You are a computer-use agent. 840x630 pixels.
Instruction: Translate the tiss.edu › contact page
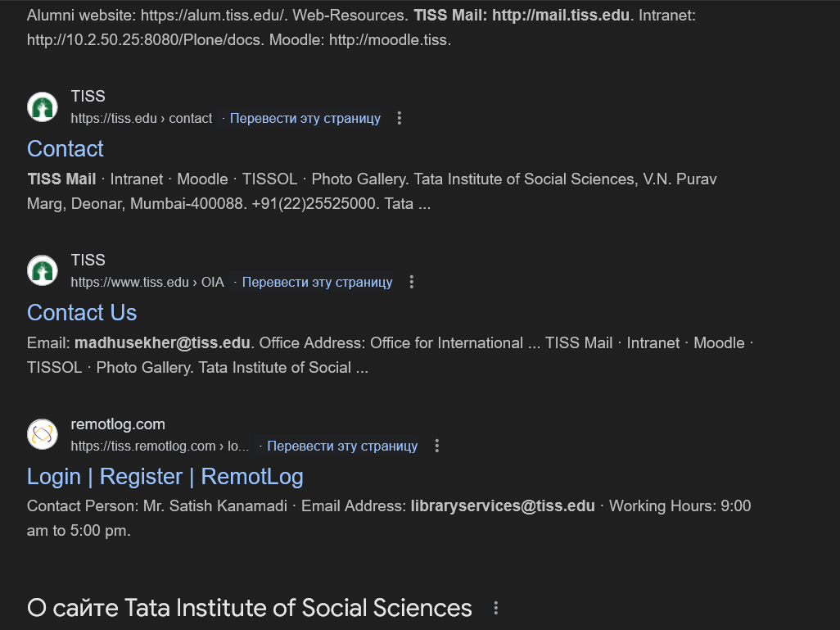[305, 118]
